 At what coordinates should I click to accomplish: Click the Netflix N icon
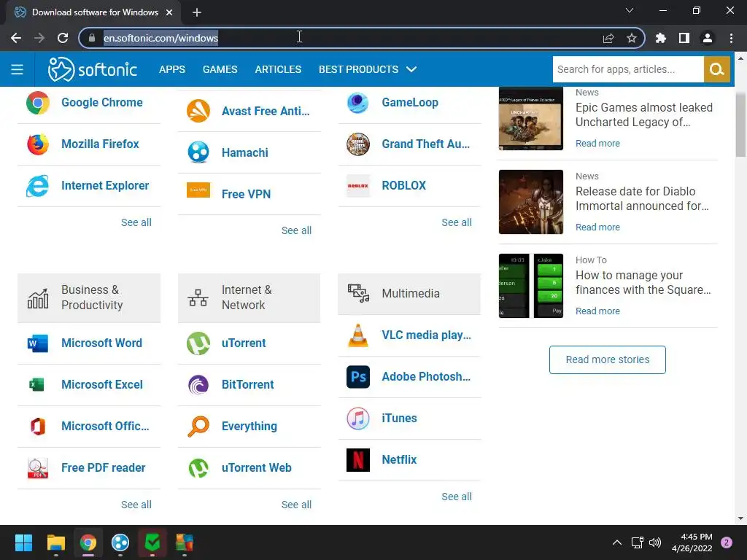[x=357, y=460]
